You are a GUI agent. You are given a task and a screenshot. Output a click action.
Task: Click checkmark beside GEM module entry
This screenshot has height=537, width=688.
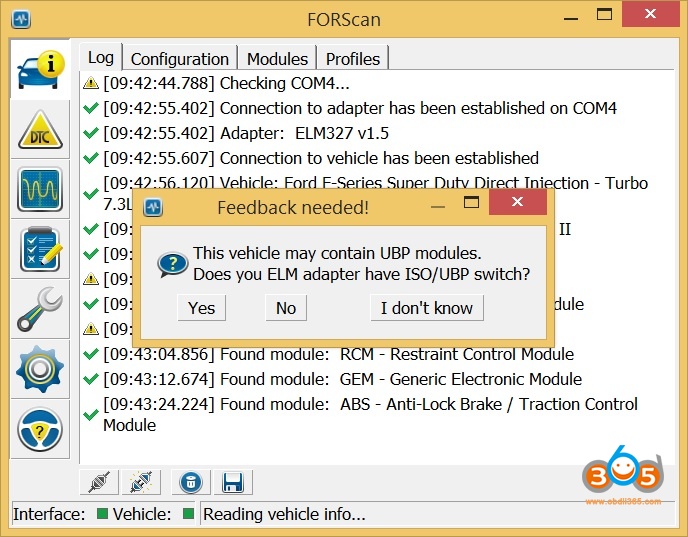[x=90, y=379]
